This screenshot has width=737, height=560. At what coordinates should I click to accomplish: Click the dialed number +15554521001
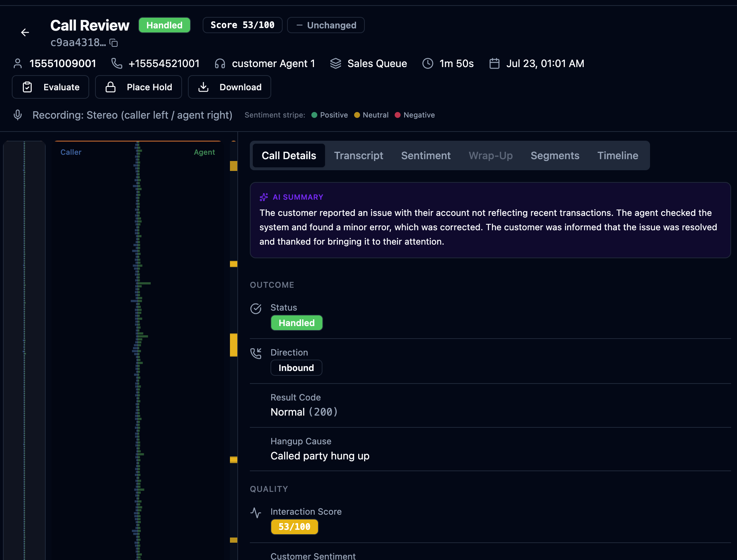(164, 63)
